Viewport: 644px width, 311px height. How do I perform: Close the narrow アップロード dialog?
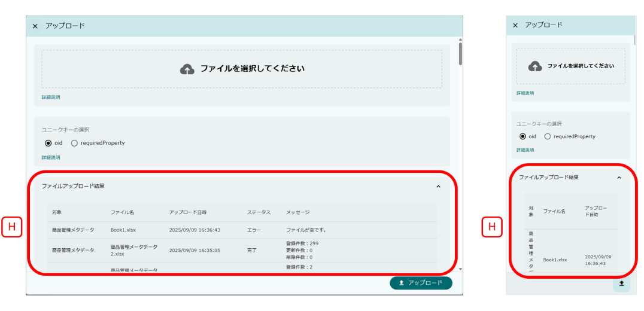coord(515,25)
